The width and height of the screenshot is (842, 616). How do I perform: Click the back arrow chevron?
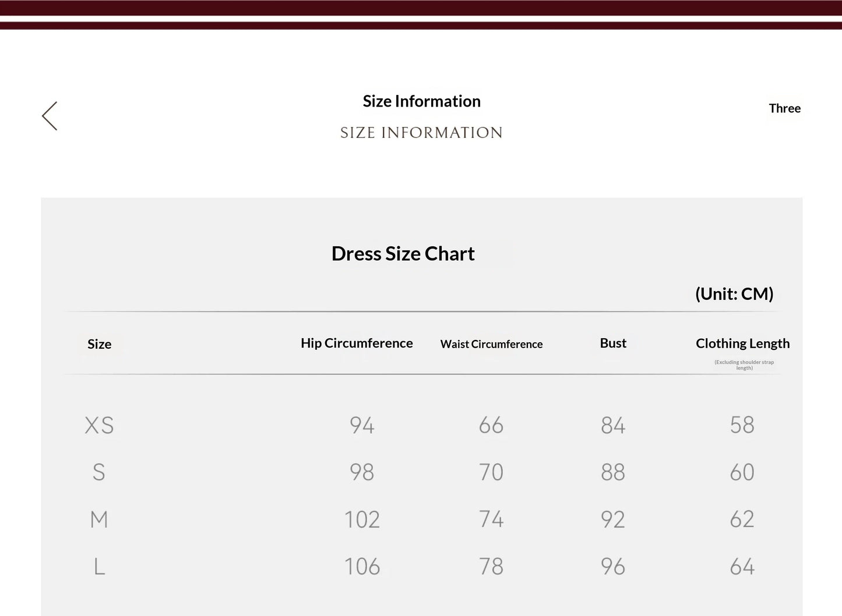coord(50,116)
